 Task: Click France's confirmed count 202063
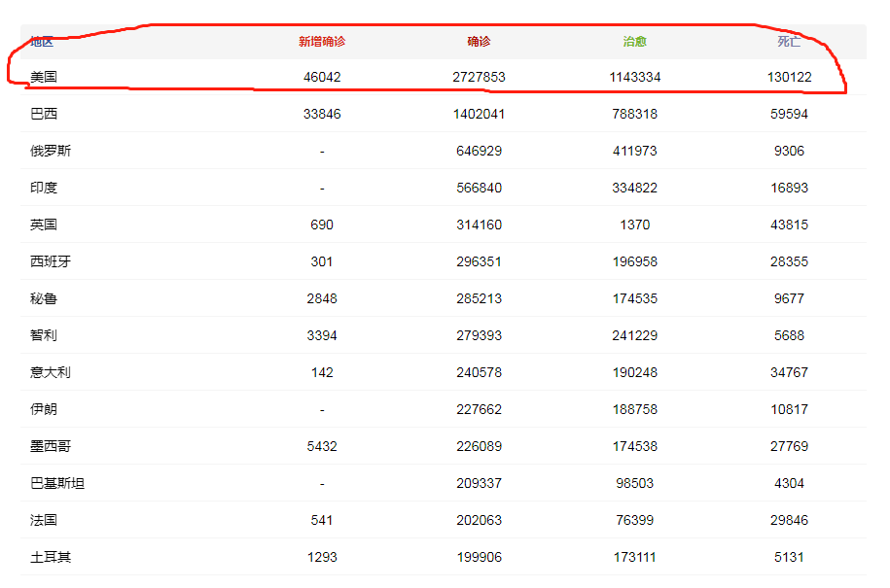coord(479,520)
